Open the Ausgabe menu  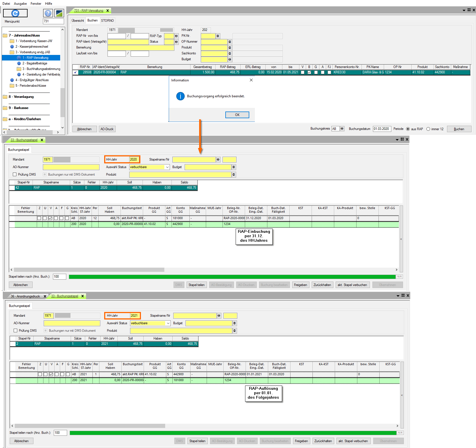click(20, 4)
